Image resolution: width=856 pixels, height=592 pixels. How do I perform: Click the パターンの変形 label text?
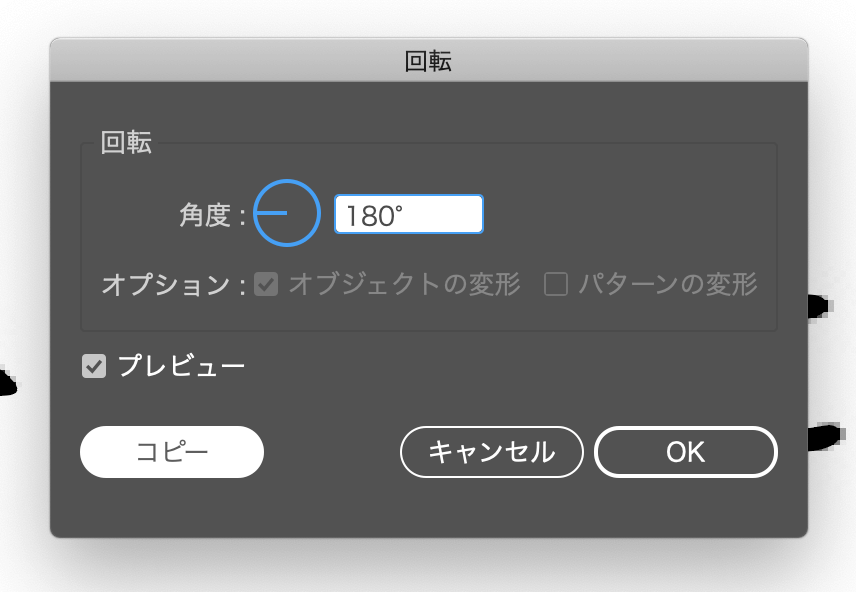[x=668, y=284]
